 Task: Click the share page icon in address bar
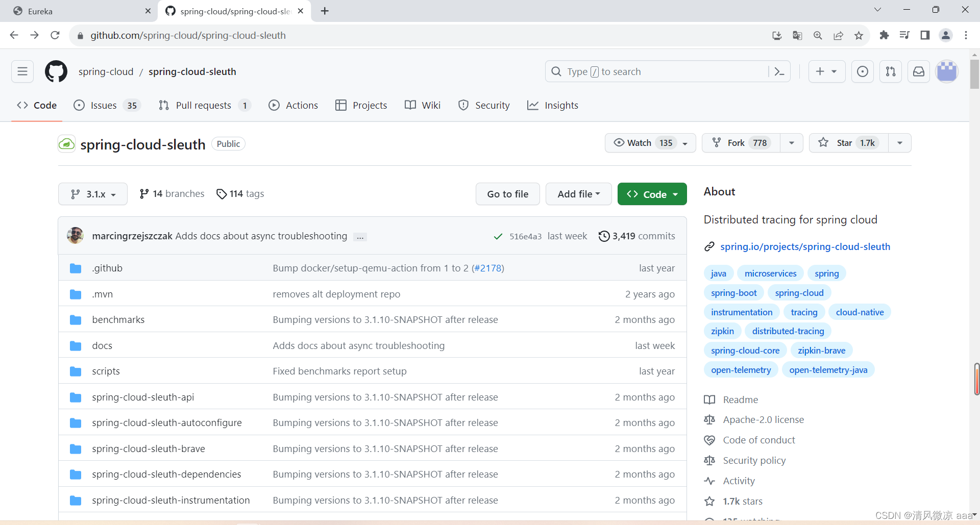tap(838, 35)
